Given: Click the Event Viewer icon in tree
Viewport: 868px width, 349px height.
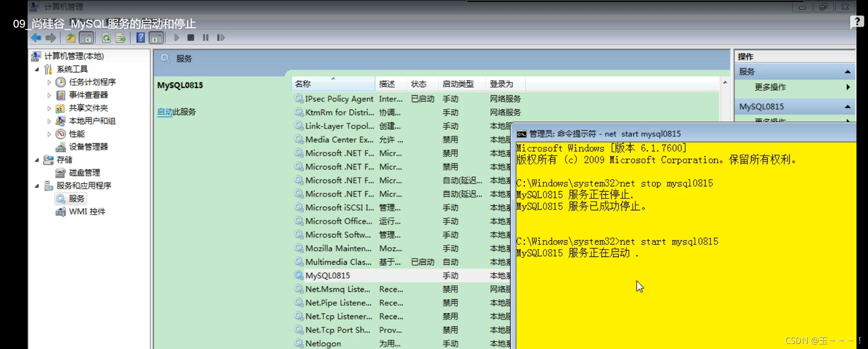Looking at the screenshot, I should [61, 95].
